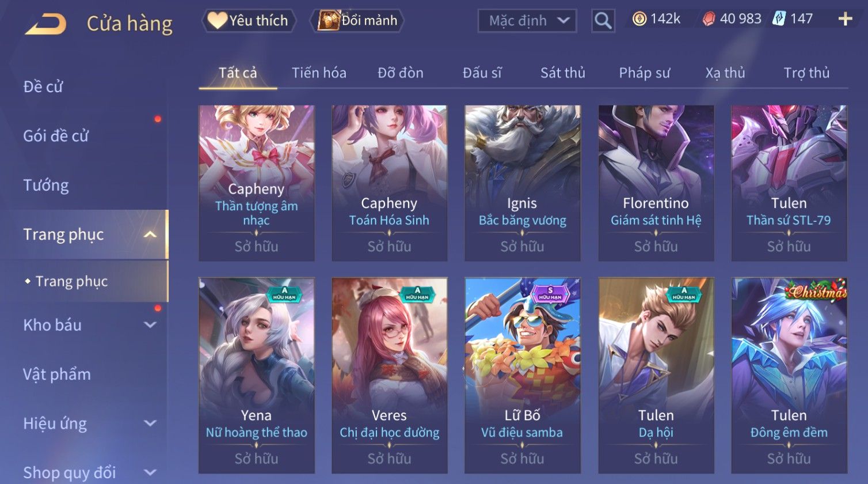868x484 pixels.
Task: Open Yêu thích heart favorites
Action: pyautogui.click(x=249, y=21)
